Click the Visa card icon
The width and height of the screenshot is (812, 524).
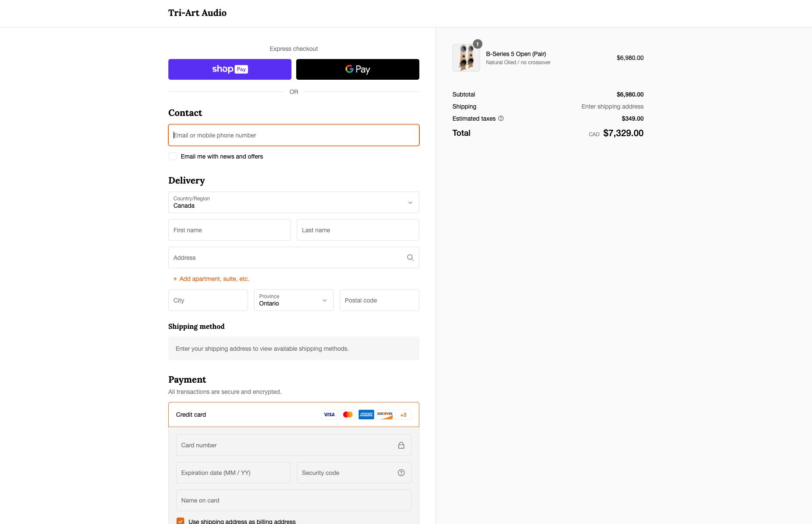(x=329, y=415)
